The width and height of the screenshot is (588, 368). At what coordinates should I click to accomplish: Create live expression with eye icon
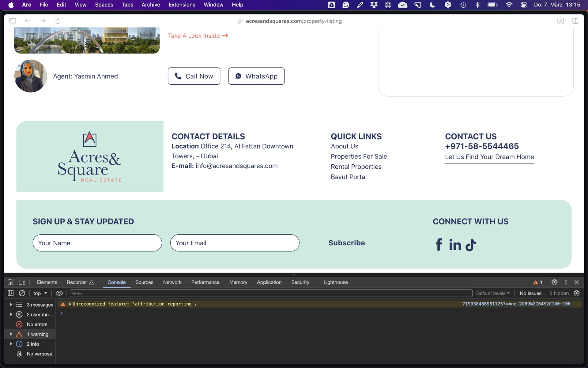pos(59,293)
